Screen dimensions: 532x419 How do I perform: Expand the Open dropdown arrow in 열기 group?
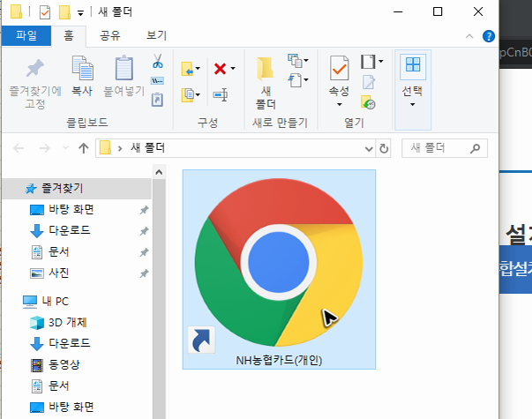pos(381,62)
